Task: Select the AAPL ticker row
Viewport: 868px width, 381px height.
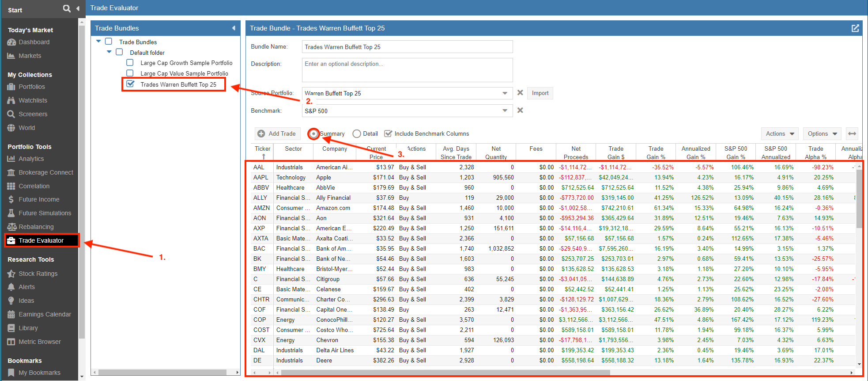Action: (554, 177)
